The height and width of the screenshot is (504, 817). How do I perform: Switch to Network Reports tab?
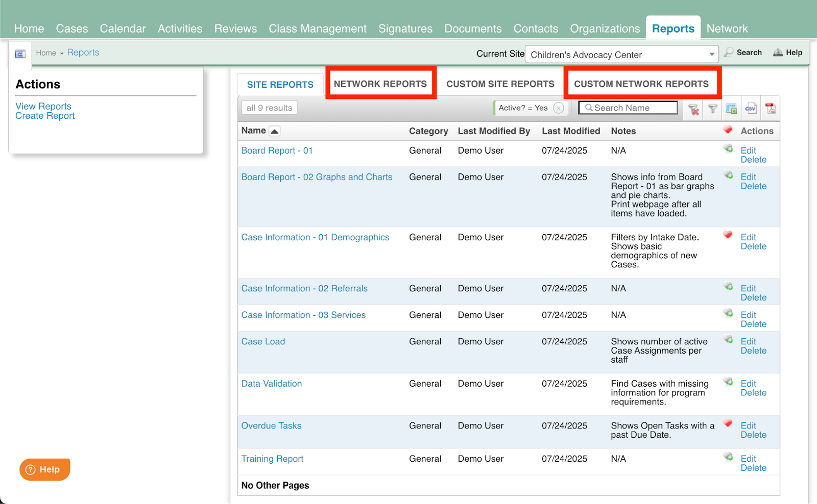coord(380,84)
